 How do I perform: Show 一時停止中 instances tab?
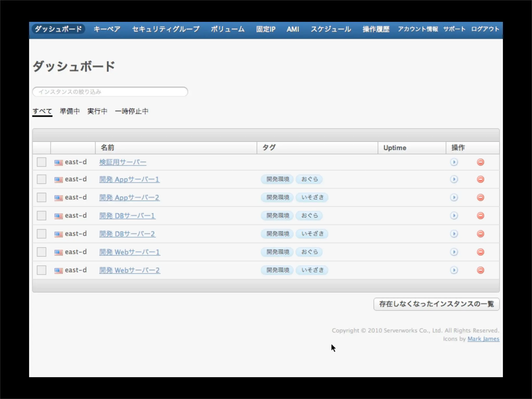pyautogui.click(x=131, y=111)
